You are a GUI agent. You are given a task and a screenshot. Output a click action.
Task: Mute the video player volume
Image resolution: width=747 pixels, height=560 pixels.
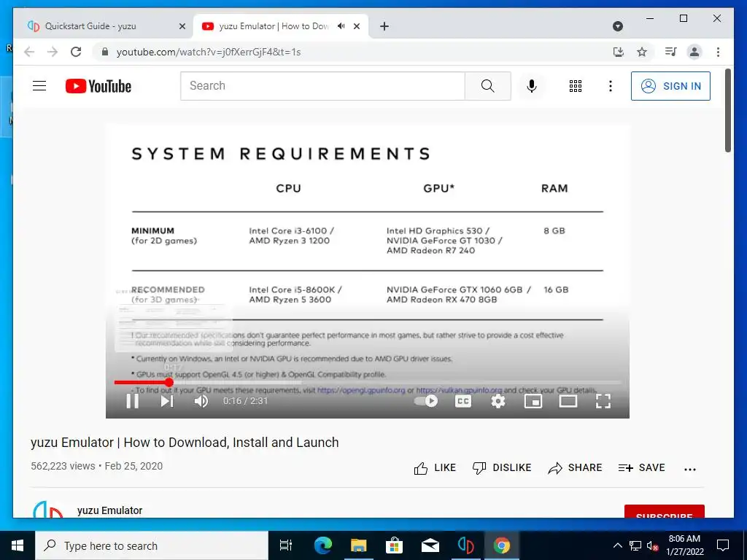201,401
